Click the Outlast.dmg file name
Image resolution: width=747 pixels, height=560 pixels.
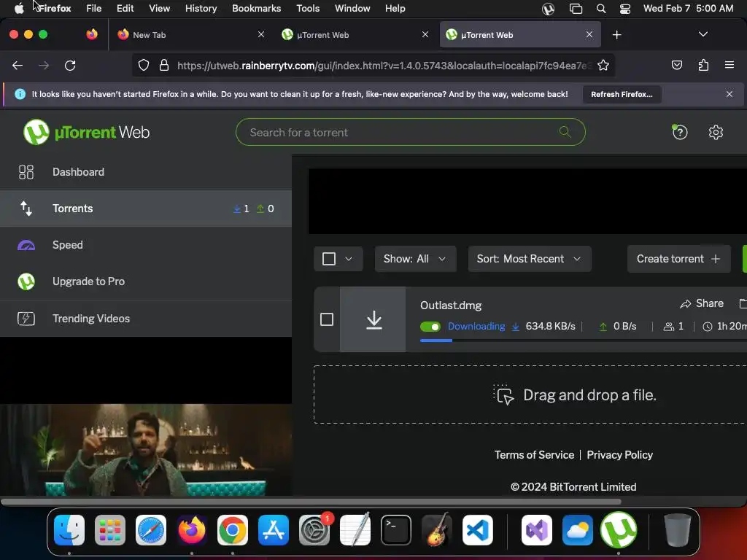(451, 306)
